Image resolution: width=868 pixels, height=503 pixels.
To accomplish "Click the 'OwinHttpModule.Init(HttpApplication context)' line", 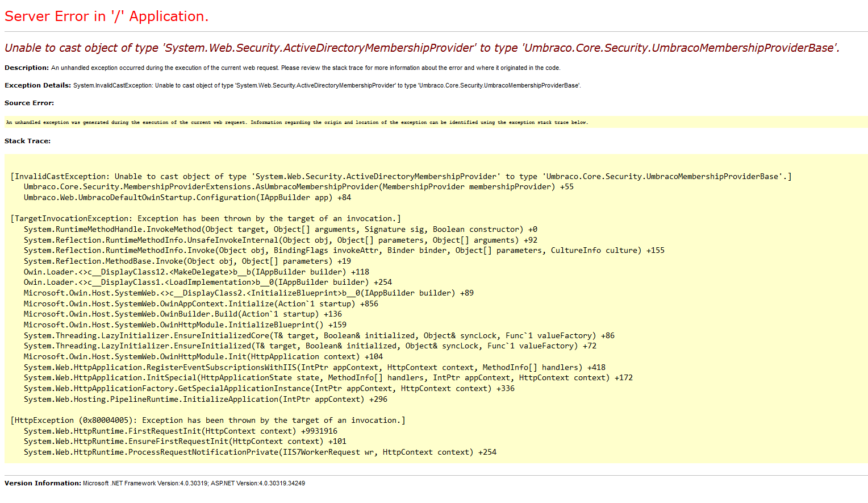I will point(203,357).
